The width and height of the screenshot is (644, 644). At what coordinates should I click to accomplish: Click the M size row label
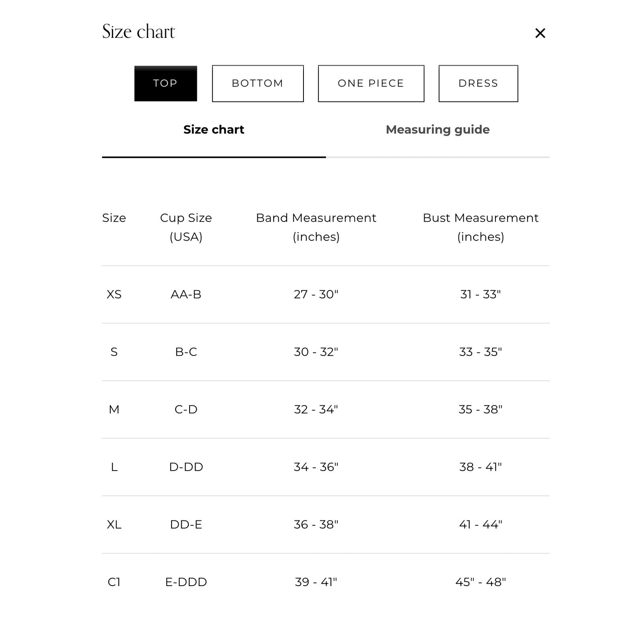pos(114,409)
